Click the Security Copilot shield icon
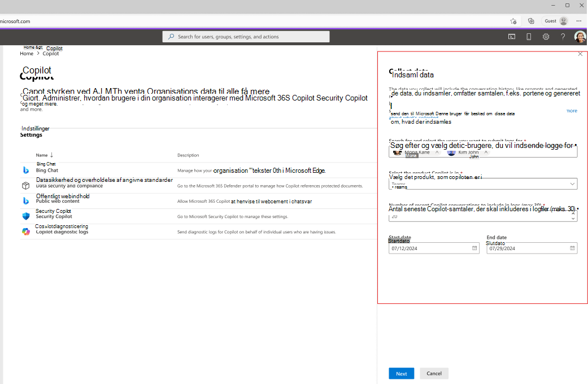The width and height of the screenshot is (588, 384). tap(26, 216)
